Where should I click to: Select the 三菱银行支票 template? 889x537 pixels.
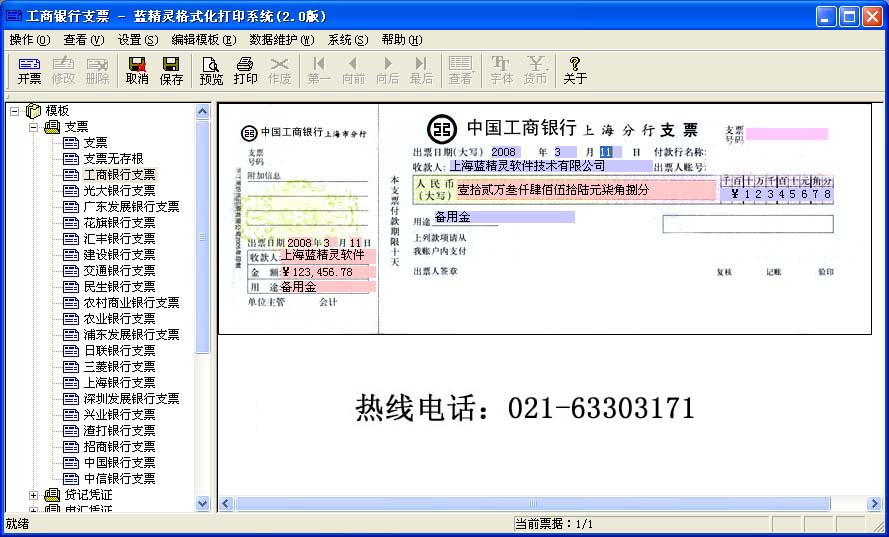click(119, 367)
